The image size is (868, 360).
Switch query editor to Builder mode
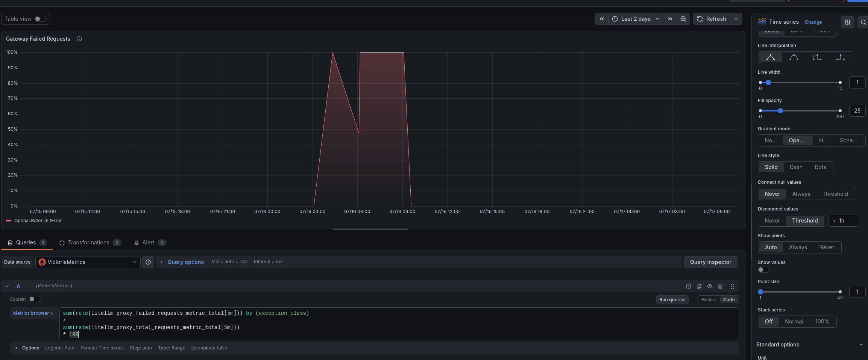[709, 300]
